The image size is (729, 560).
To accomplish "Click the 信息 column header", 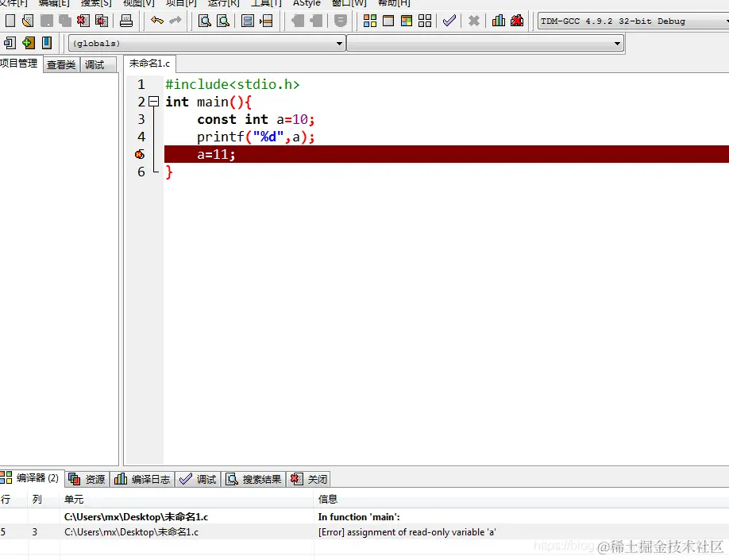I will (522, 499).
